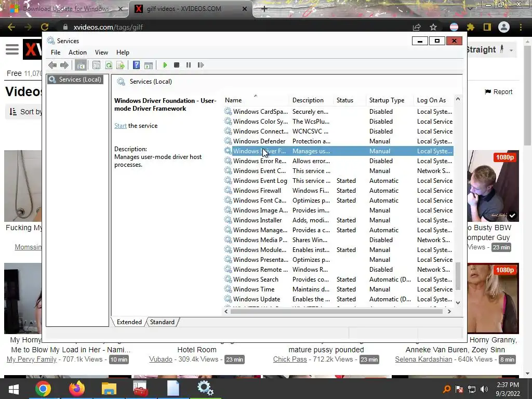Select Services (Local) in the console tree
532x399 pixels.
[75, 79]
